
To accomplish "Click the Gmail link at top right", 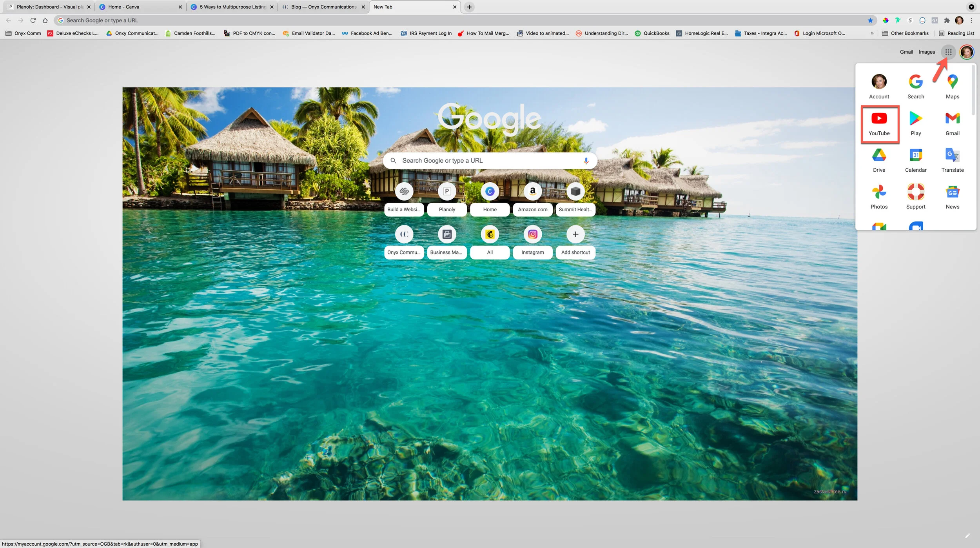I will pos(906,52).
